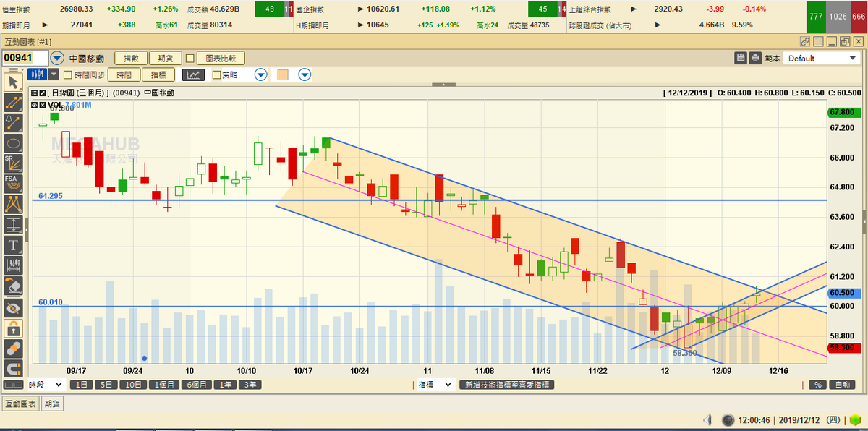Viewport: 868px width, 431px height.
Task: Click the candlestick chart type icon
Action: coord(37,74)
